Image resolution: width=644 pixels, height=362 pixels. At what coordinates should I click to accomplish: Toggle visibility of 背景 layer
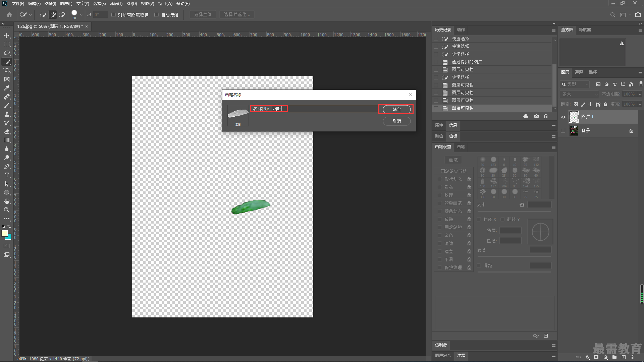pyautogui.click(x=563, y=131)
